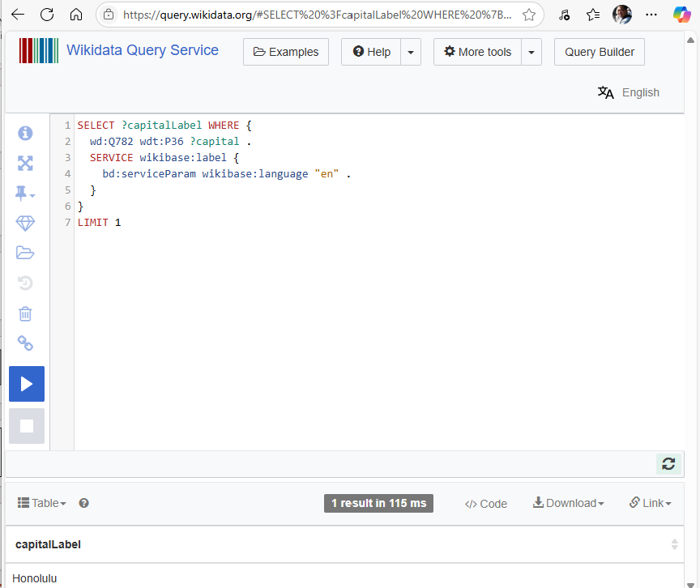This screenshot has width=700, height=588.
Task: Expand the Help dropdown arrow
Action: [411, 52]
